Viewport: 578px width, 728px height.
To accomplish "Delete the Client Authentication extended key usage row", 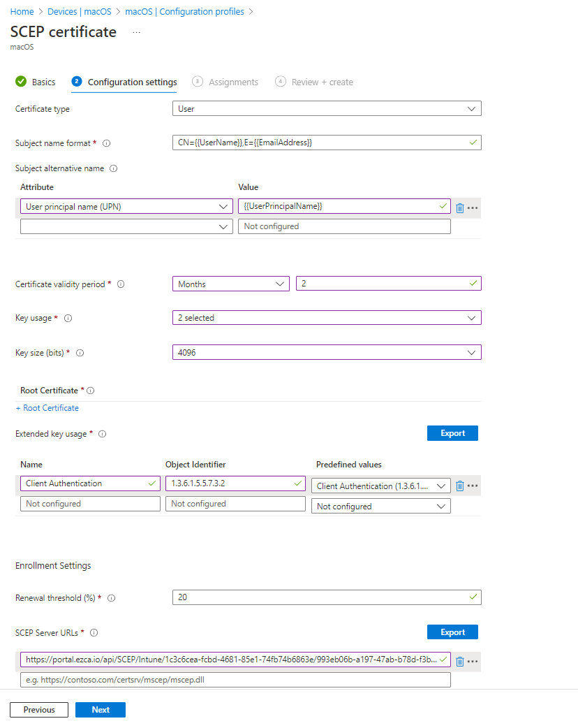I will pos(459,486).
